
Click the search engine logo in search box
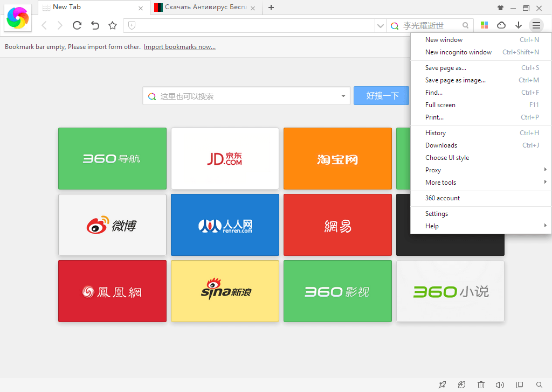(x=395, y=26)
